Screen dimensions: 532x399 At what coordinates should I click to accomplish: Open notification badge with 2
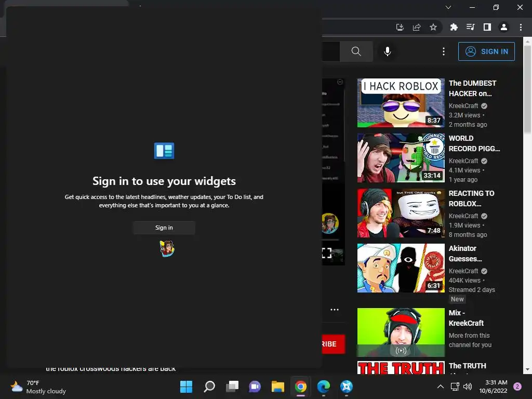tap(517, 387)
